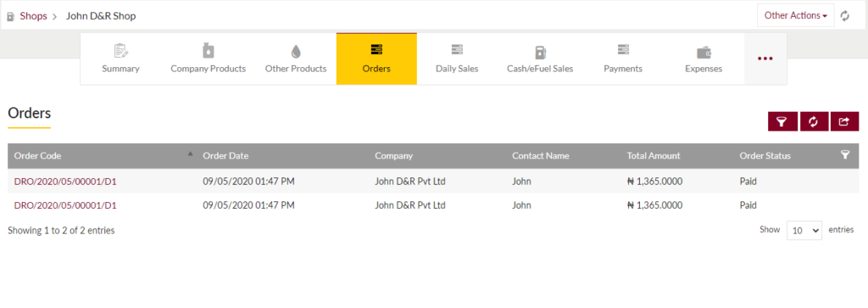Click the three-dots more tabs icon

click(x=765, y=59)
